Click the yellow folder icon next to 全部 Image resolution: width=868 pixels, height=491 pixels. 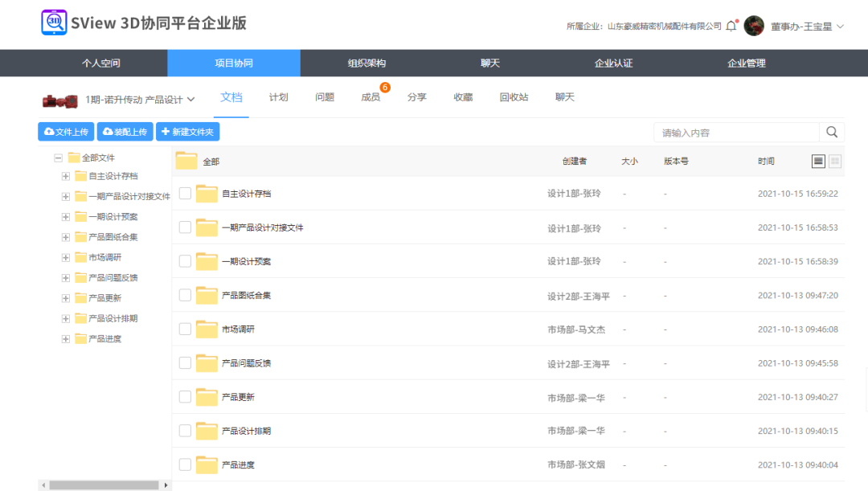[x=185, y=161]
